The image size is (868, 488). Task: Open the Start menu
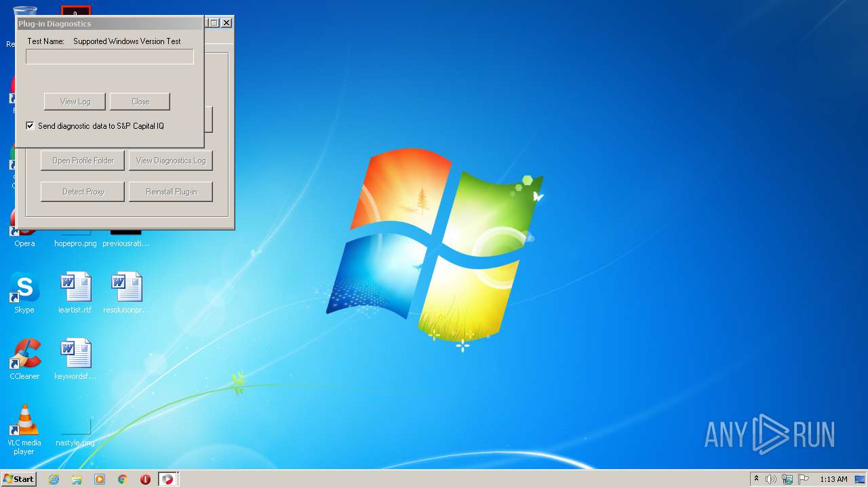[x=19, y=479]
